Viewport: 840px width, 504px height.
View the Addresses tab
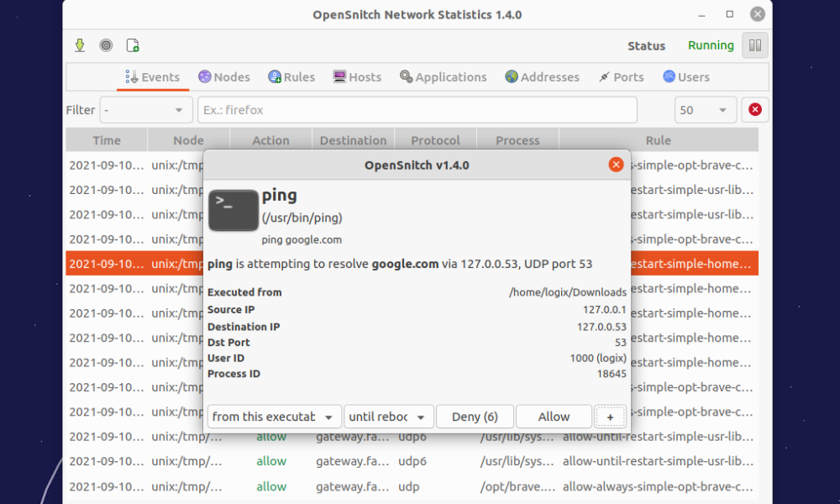coord(542,77)
